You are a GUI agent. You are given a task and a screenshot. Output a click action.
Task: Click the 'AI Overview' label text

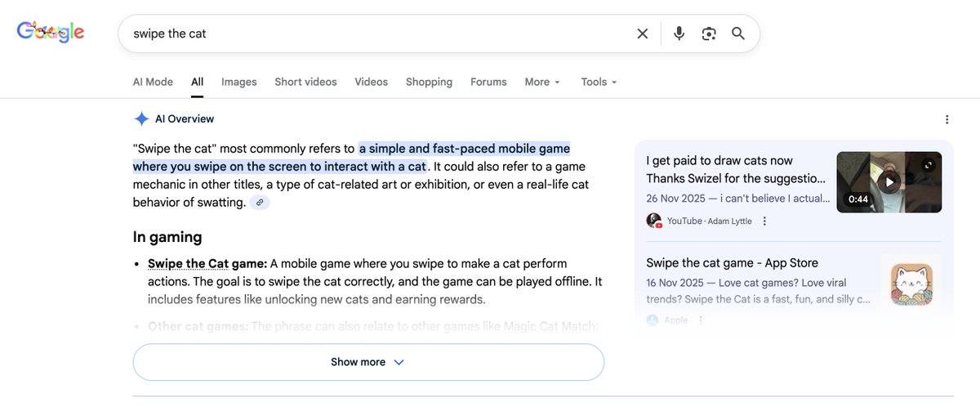point(185,119)
